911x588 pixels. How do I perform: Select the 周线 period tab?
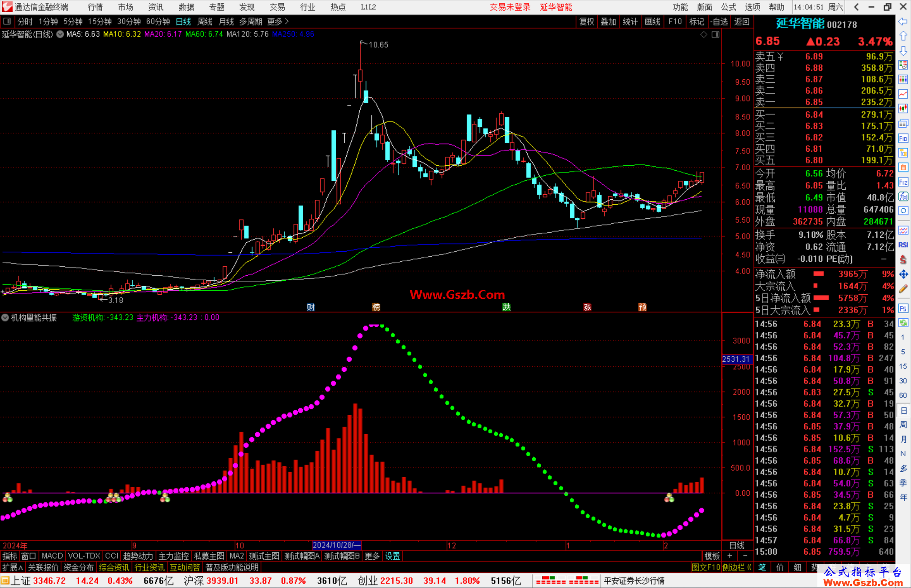tap(205, 21)
